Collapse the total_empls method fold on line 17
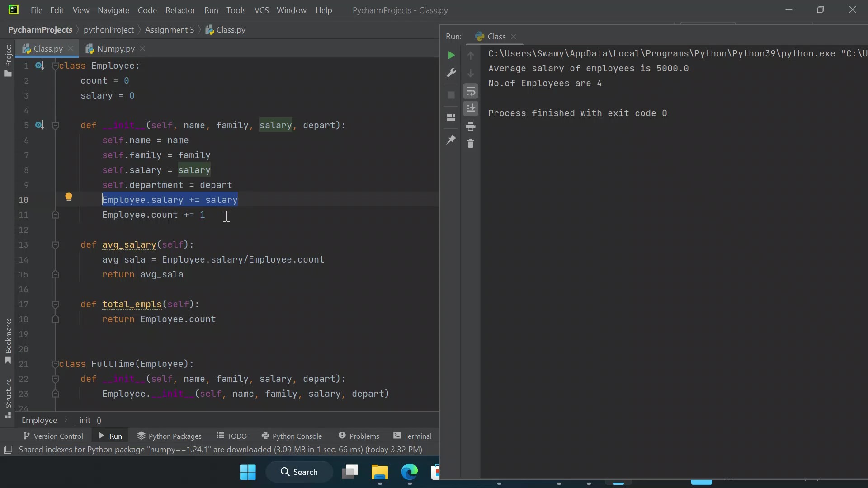The width and height of the screenshot is (868, 488). pyautogui.click(x=55, y=305)
